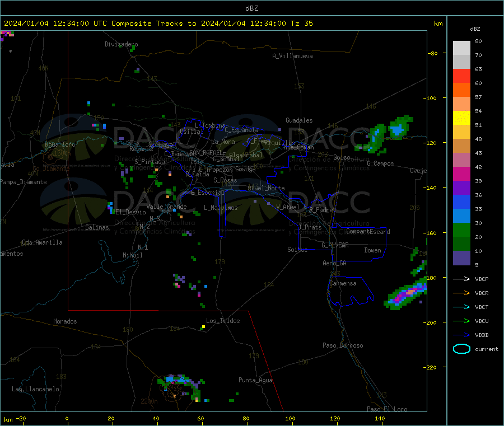Click the Carmensa label on map
Viewport: 504px width, 426px height.
coord(343,283)
